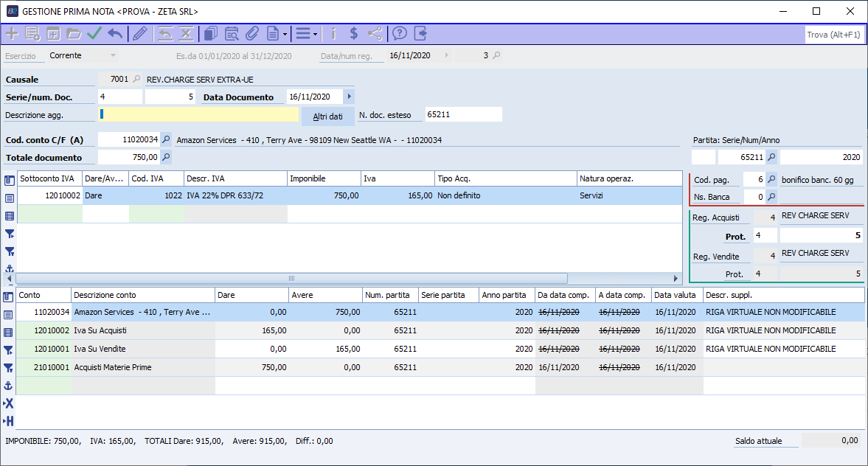
Task: Click the yellow Descrizione agg. input field
Action: 199,114
